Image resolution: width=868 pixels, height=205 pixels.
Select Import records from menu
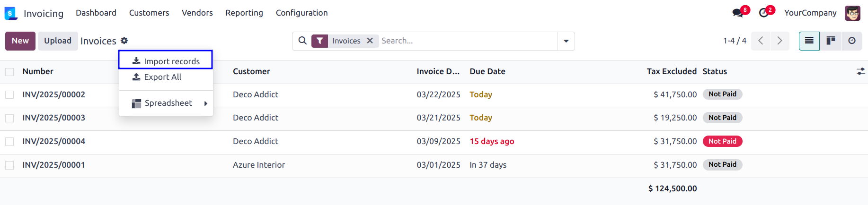click(166, 61)
